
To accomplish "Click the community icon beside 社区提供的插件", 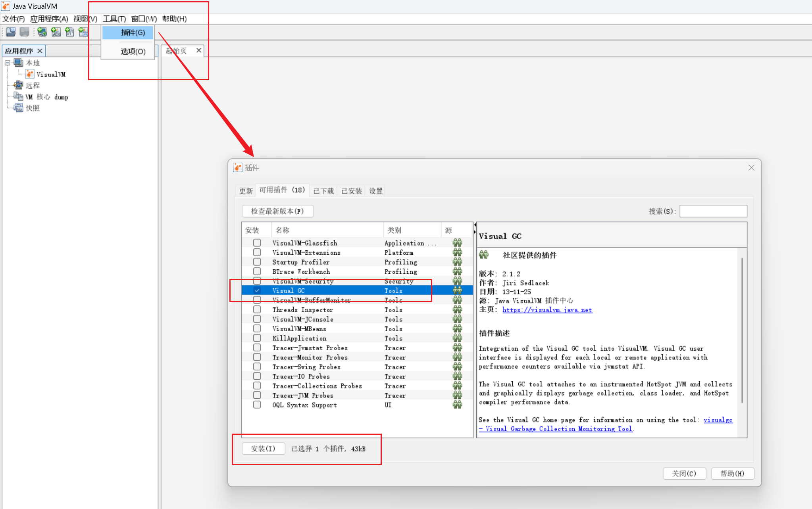I will (483, 255).
